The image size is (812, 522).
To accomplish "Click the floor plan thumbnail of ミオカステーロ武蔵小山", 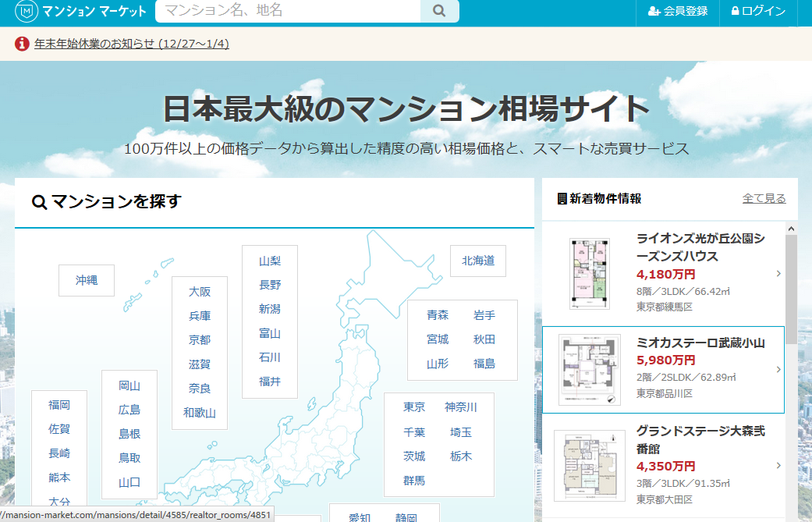I will [590, 369].
